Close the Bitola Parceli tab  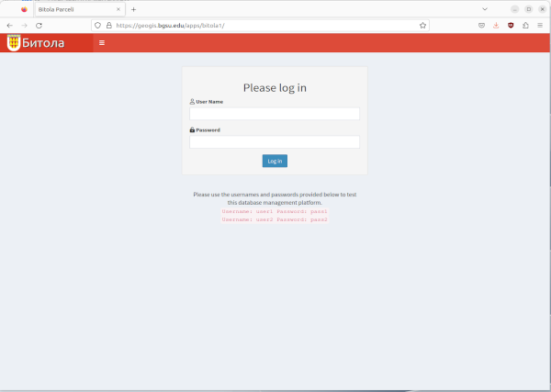(x=118, y=9)
